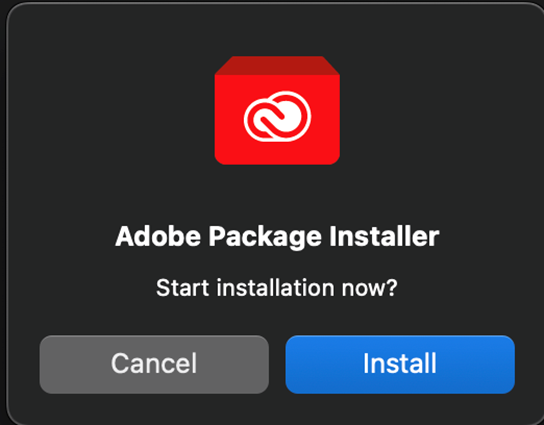Start the Adobe package installation

tap(400, 364)
